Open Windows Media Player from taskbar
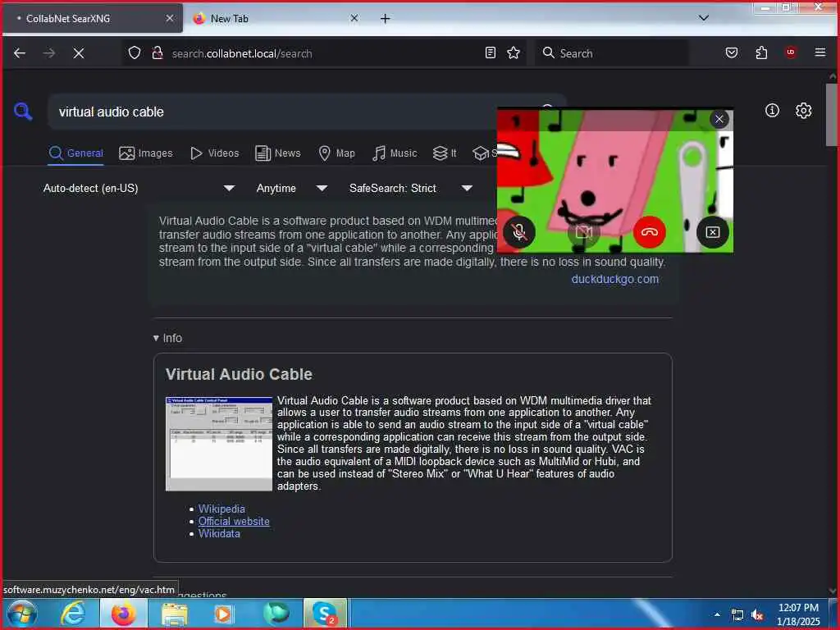Screen dimensions: 840x630 pos(223,614)
